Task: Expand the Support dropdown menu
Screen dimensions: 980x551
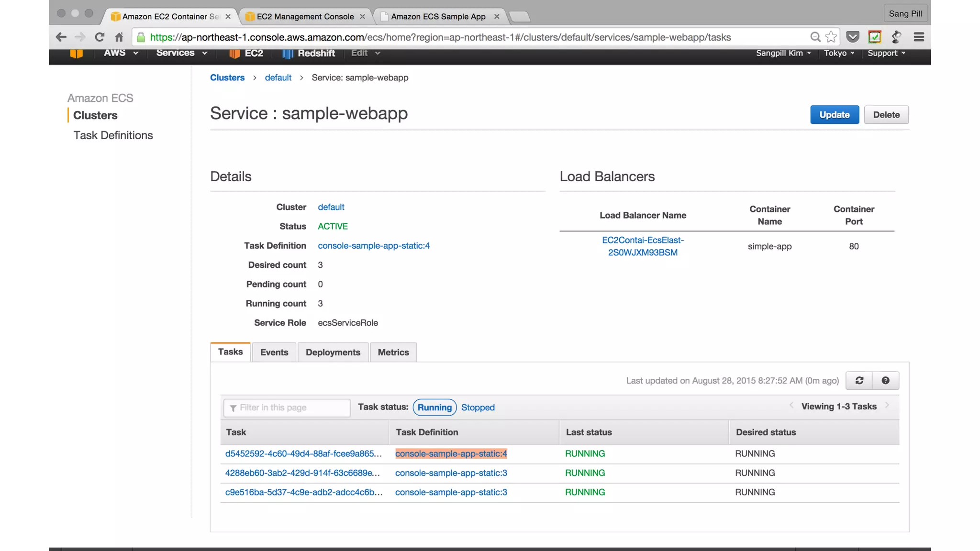Action: pos(886,53)
